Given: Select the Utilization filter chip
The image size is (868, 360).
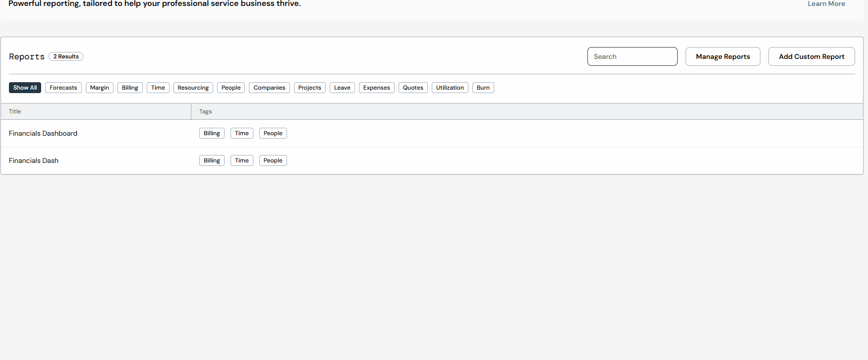Looking at the screenshot, I should click(450, 88).
